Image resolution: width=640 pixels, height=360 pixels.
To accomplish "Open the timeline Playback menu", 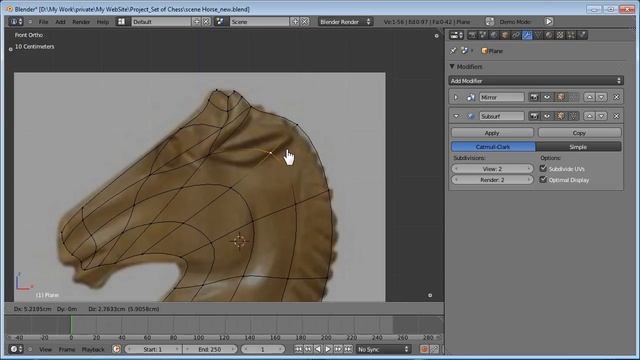I will click(x=93, y=349).
